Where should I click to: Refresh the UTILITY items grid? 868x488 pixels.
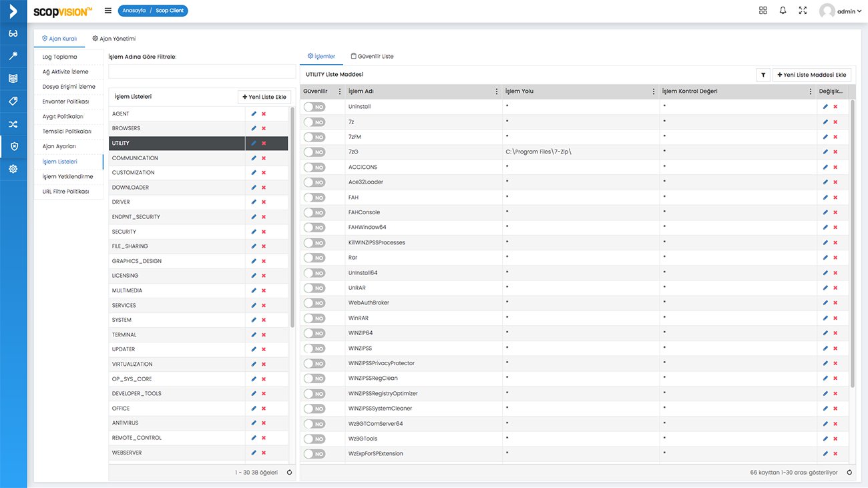(x=849, y=473)
